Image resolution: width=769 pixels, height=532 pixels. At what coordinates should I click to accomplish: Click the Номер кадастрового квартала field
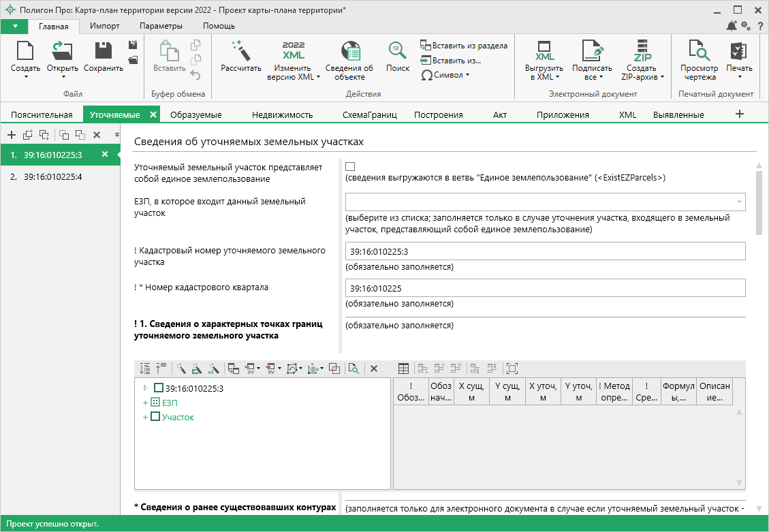pyautogui.click(x=545, y=288)
